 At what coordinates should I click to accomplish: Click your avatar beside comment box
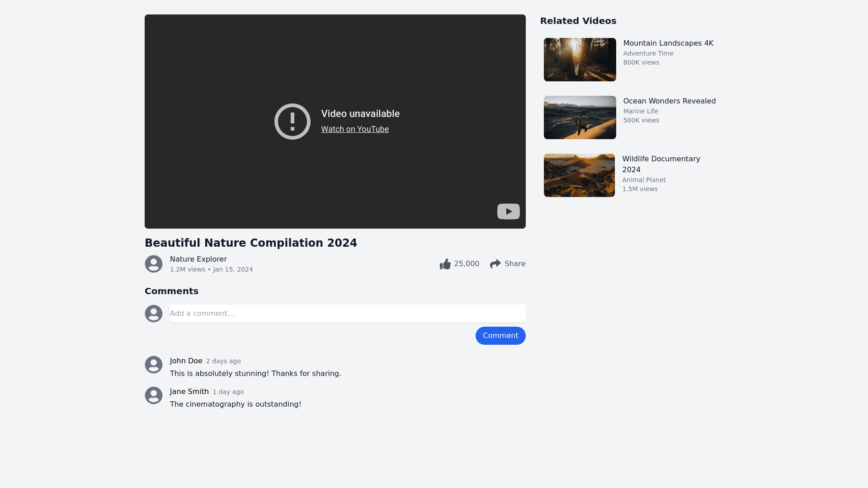[154, 314]
